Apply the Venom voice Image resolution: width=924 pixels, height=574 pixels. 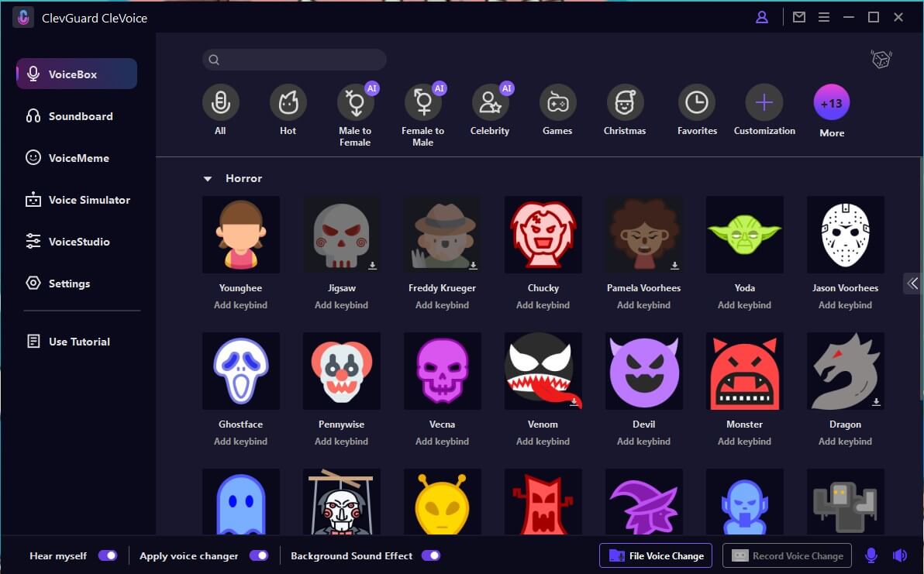click(543, 371)
